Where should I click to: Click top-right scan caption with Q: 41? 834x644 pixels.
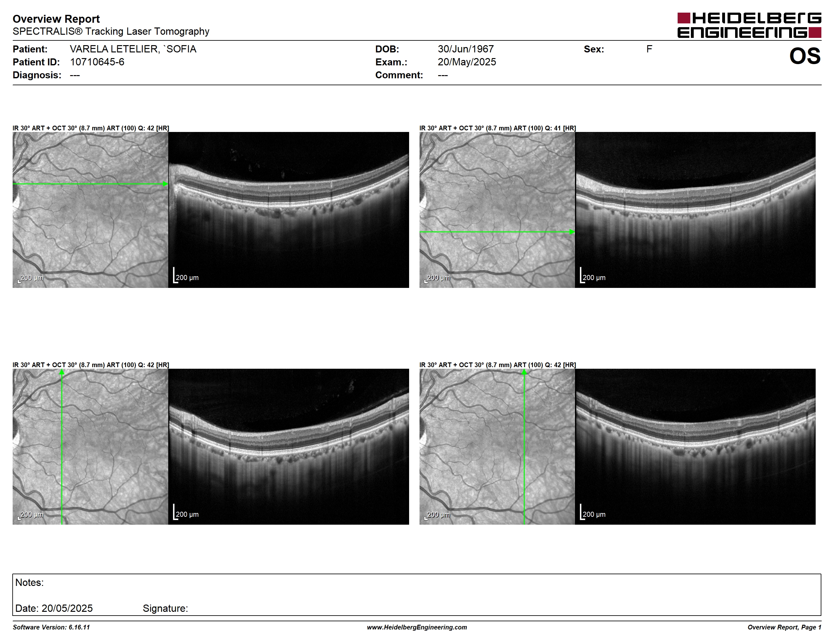498,128
